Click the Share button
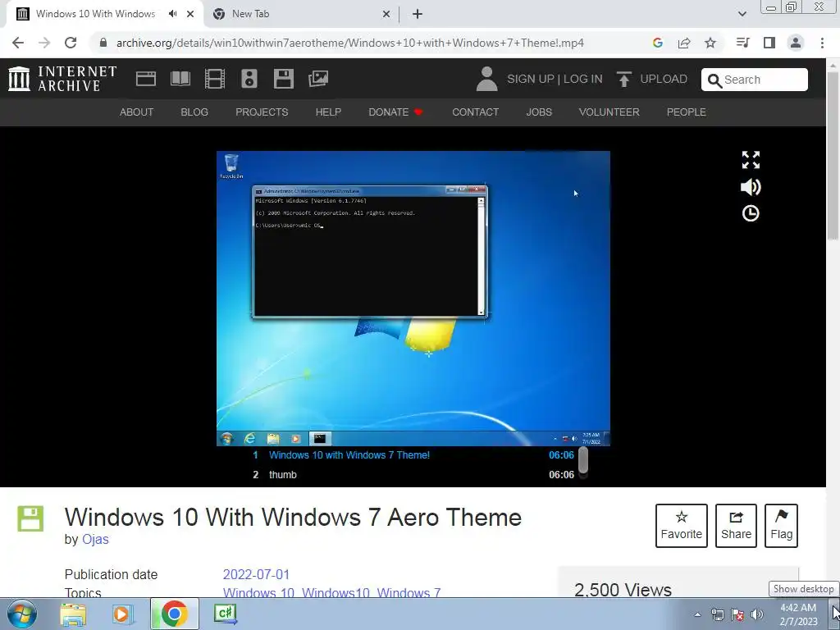Screen dimensions: 840x630 pyautogui.click(x=736, y=526)
